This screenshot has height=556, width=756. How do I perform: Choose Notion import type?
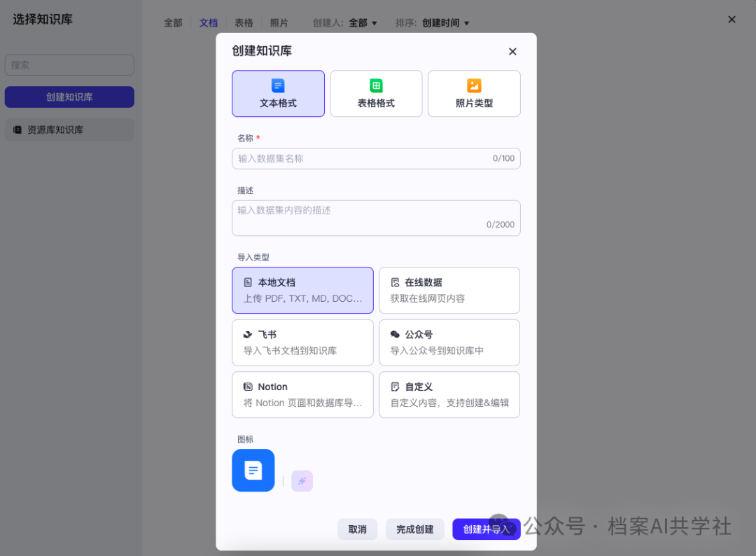(303, 394)
